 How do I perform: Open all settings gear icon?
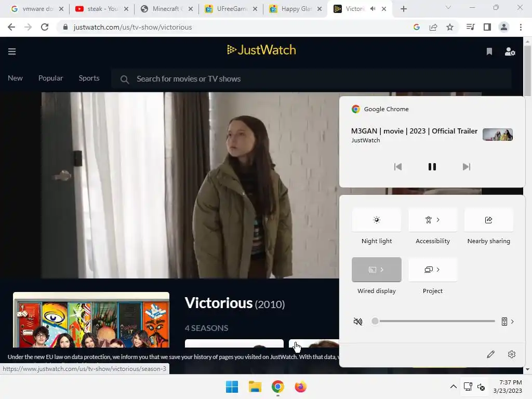[x=512, y=354]
